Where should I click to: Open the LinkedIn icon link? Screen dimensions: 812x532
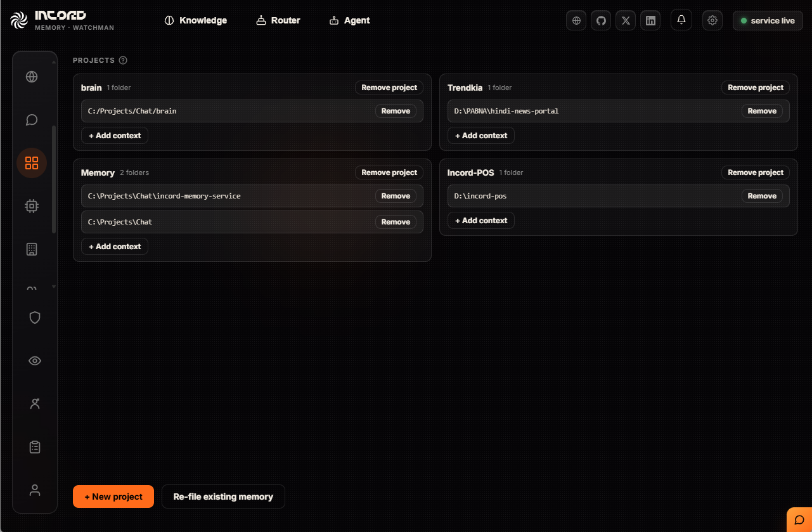[x=650, y=20]
